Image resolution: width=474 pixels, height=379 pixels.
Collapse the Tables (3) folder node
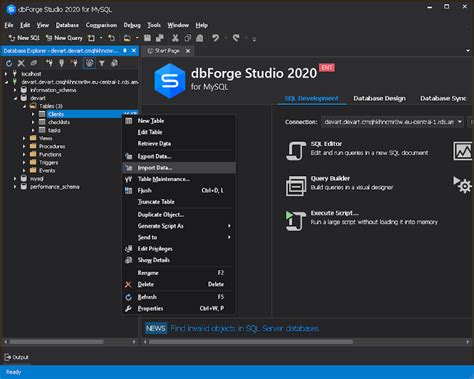pyautogui.click(x=24, y=106)
